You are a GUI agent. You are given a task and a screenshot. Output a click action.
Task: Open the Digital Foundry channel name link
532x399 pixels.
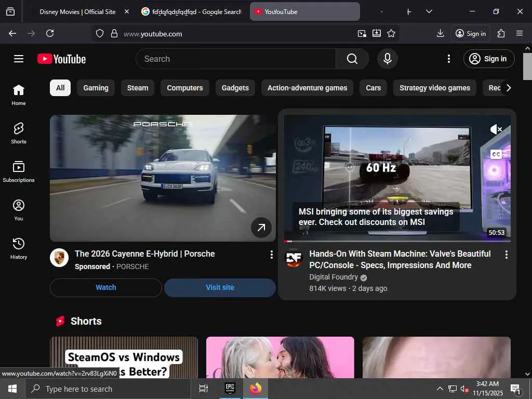333,277
